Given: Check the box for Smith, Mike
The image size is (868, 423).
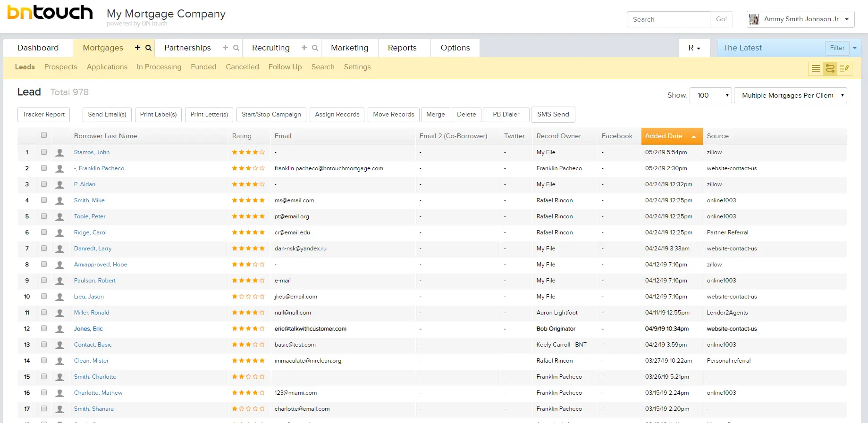Looking at the screenshot, I should click(x=44, y=200).
